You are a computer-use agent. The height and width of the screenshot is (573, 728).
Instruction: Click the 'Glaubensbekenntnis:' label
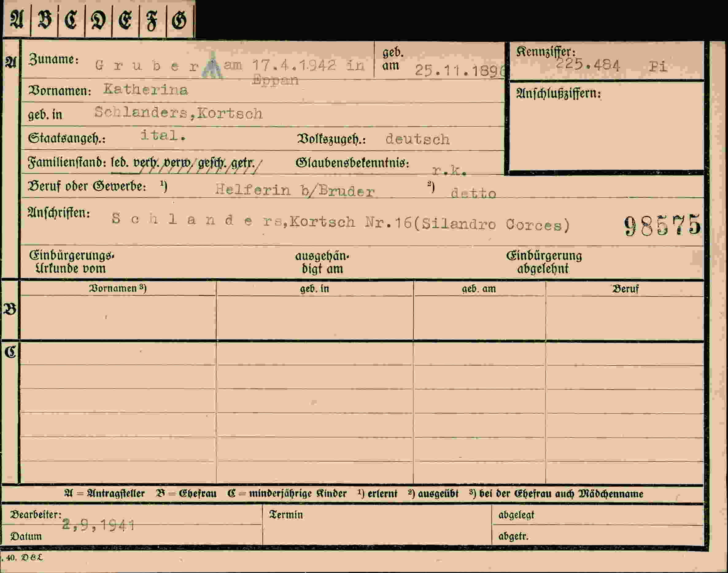[352, 163]
